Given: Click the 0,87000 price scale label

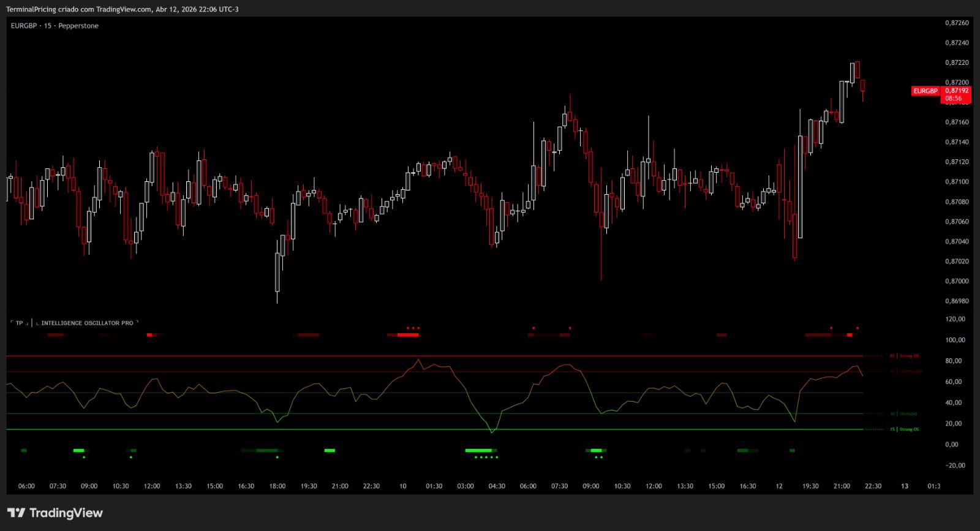Looking at the screenshot, I should click(957, 281).
